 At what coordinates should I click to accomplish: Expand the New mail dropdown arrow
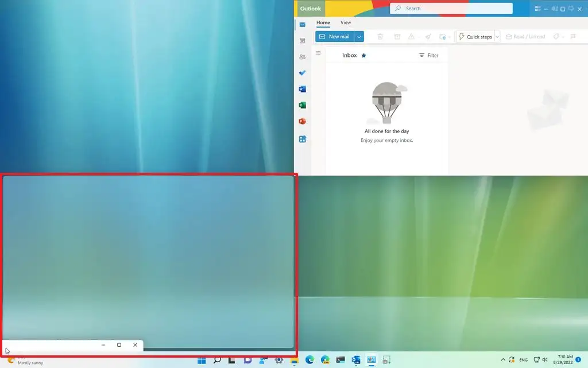[x=359, y=36]
